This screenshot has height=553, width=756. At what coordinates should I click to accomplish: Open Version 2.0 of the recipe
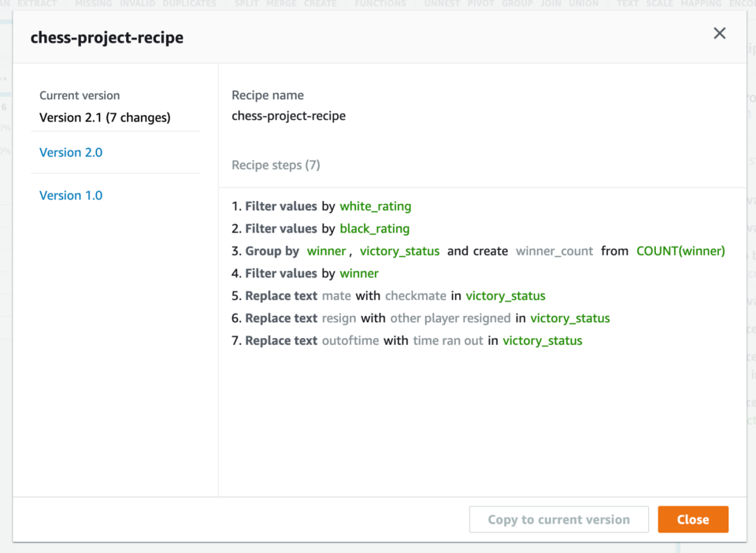click(x=71, y=152)
